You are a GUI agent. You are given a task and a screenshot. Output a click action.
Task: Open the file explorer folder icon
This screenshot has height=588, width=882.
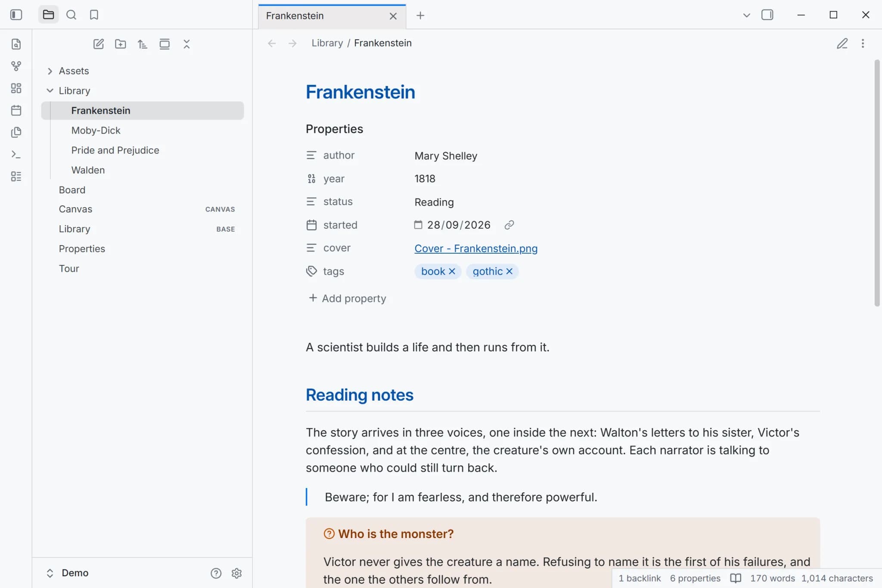pos(48,15)
